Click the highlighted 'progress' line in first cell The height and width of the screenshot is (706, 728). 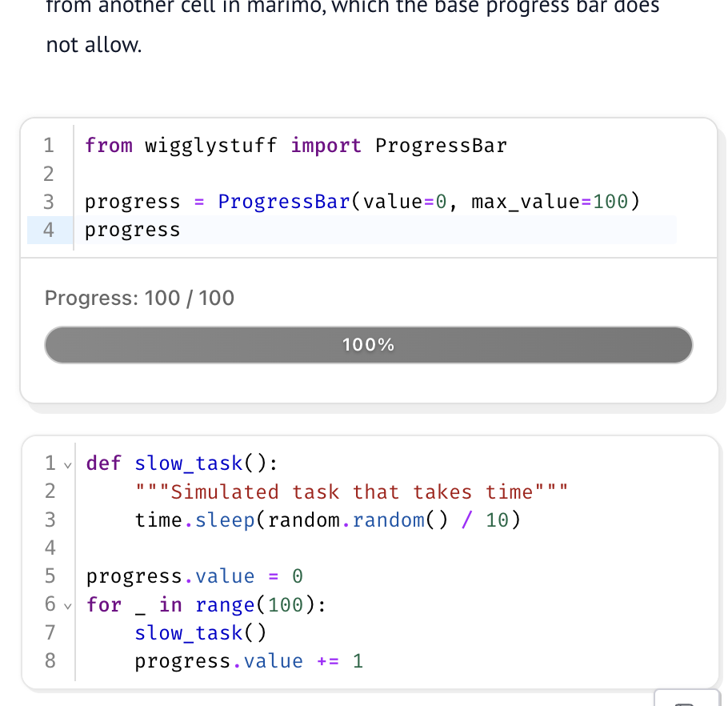tap(131, 230)
